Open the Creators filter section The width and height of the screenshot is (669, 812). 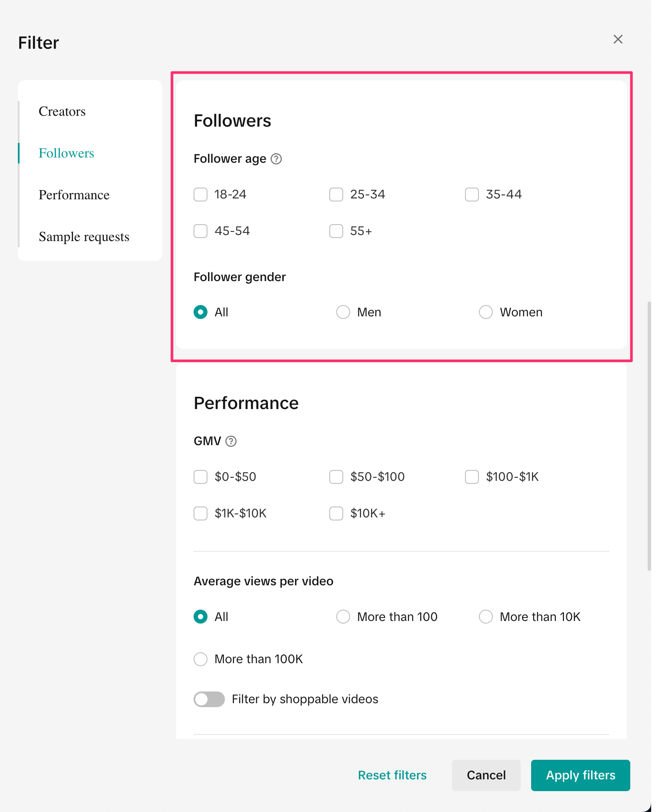[x=62, y=111]
